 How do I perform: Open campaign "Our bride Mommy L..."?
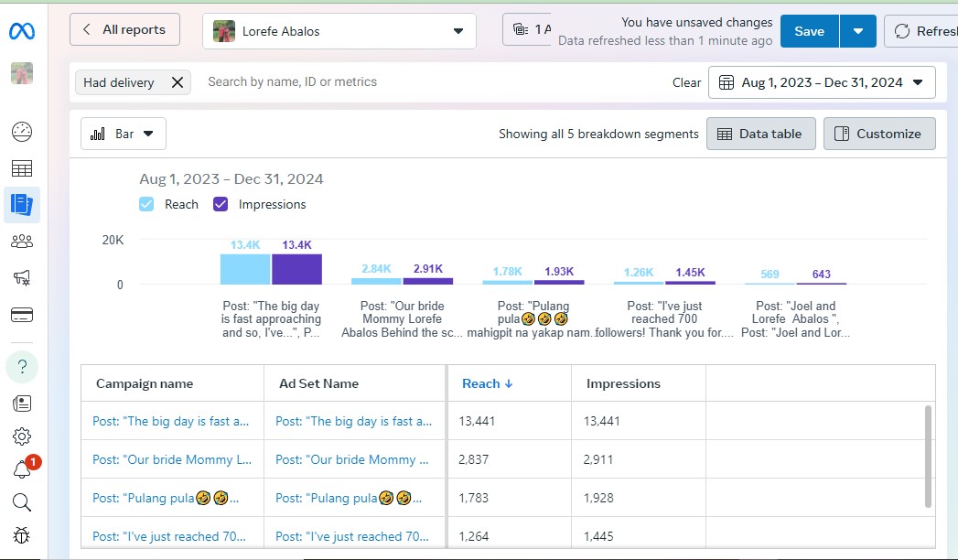point(172,459)
